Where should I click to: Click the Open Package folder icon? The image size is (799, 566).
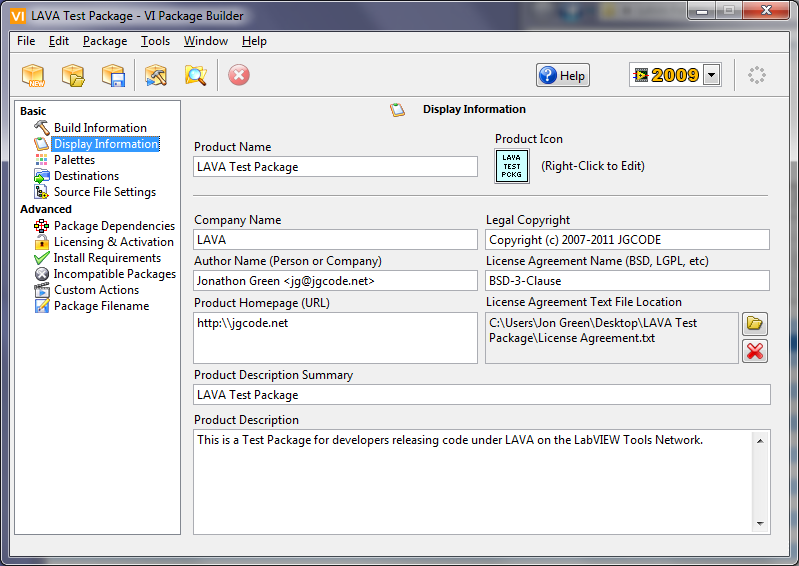click(73, 75)
